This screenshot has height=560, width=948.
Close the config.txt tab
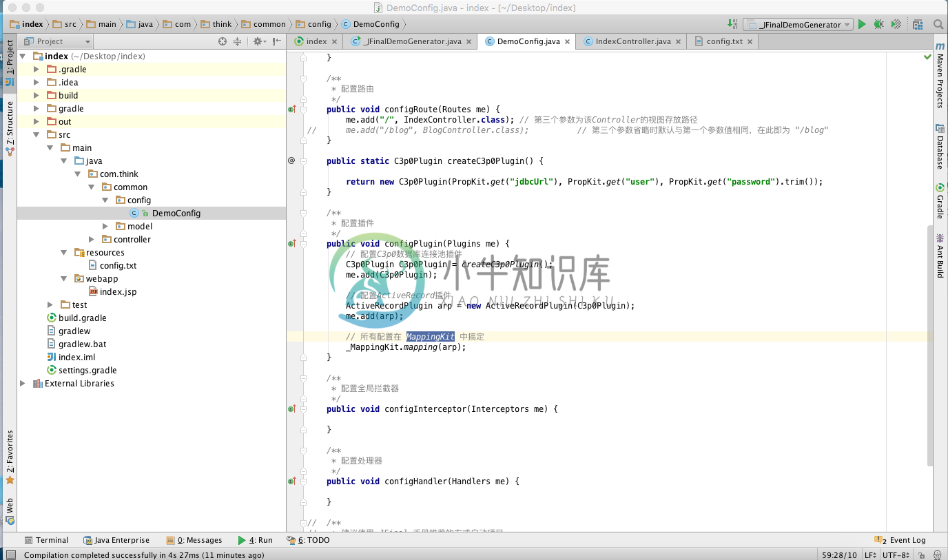pos(750,42)
